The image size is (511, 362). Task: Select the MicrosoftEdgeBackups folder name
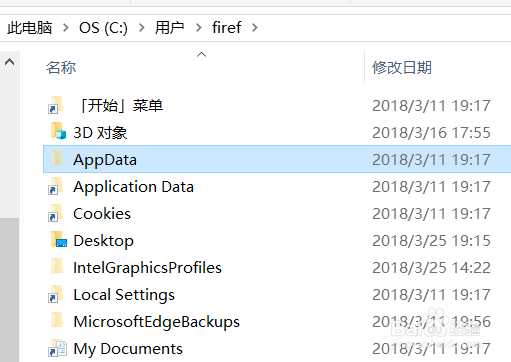pos(156,322)
